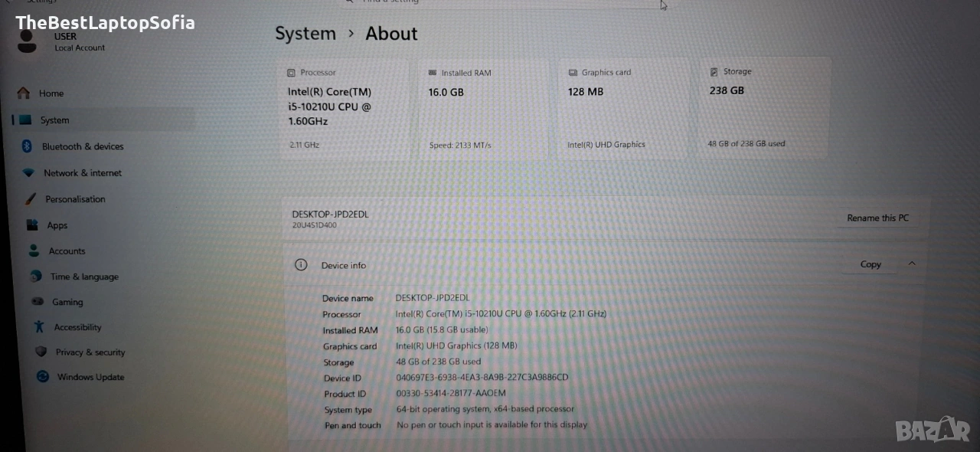Click the Gaming controller icon
This screenshot has height=452, width=980.
(37, 302)
